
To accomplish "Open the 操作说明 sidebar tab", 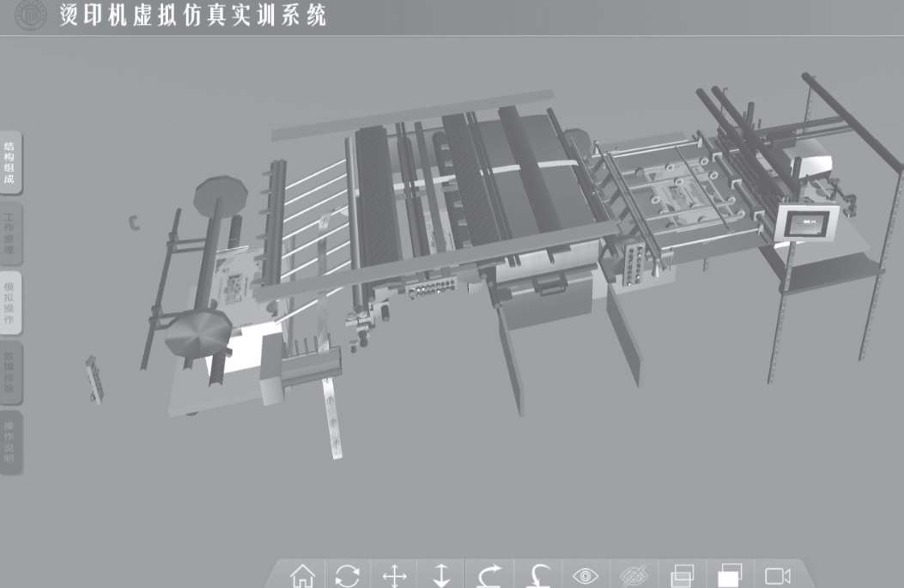I will point(9,442).
